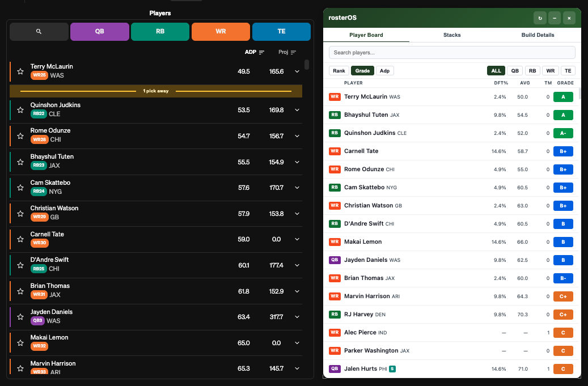
Task: Click the WR position badge for Carnell Tate in rosterOS
Action: (335, 151)
